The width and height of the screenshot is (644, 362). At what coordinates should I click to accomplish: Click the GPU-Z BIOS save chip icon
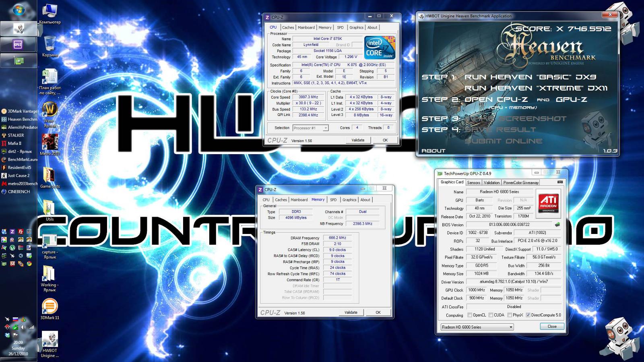[x=557, y=224]
